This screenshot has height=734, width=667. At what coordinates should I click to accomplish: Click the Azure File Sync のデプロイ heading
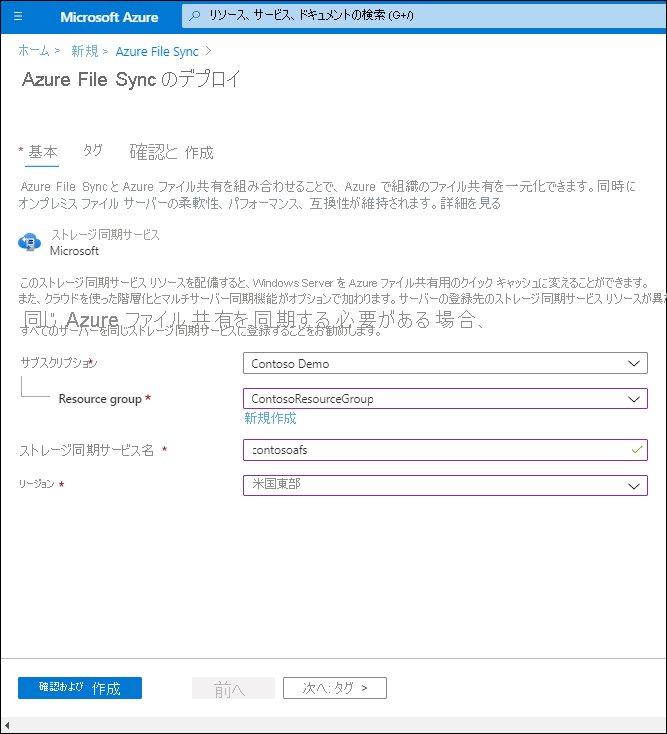point(131,79)
